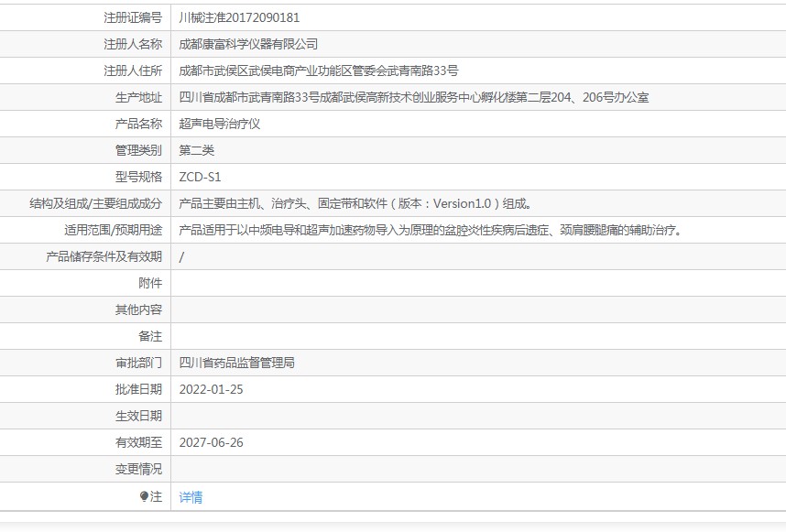This screenshot has height=532, width=786.
Task: Select address 成都市武侯区武侯电商产业功能区管委会武青南路33号
Action: click(318, 71)
